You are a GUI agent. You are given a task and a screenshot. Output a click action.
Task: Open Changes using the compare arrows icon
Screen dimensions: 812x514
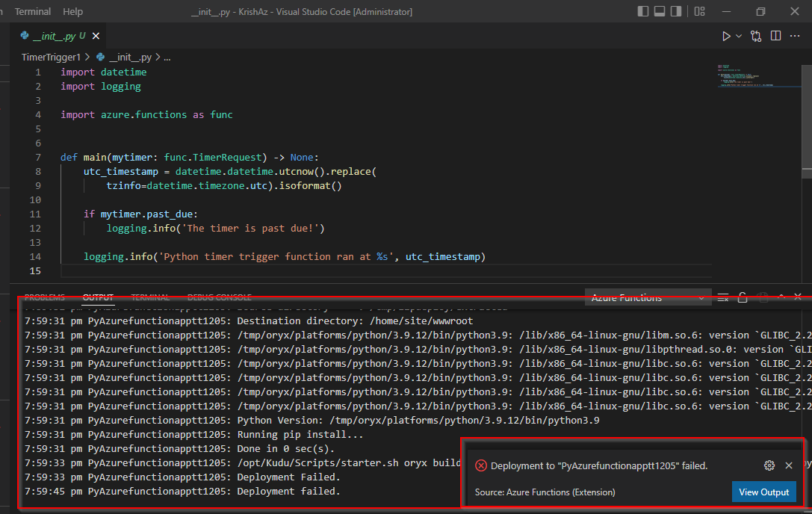[x=755, y=37]
